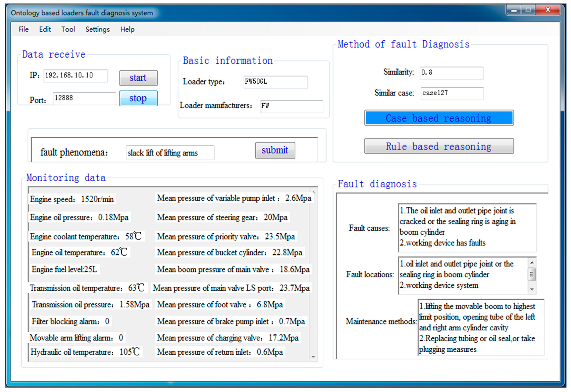Submit the fault phenomena

pos(275,150)
